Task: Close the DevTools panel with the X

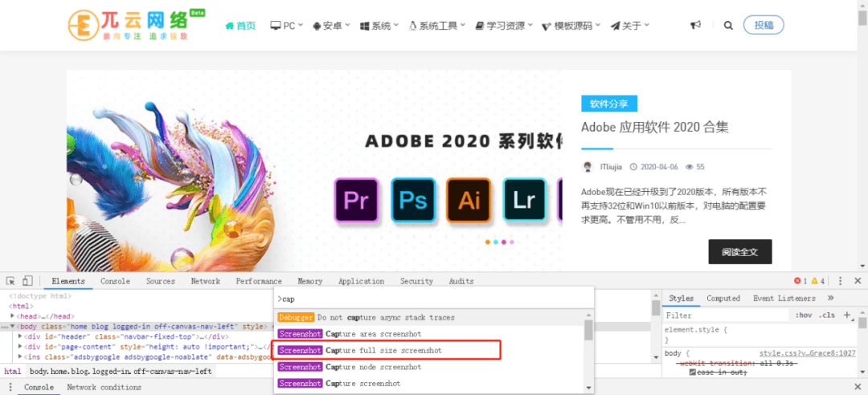Action: coord(858,281)
